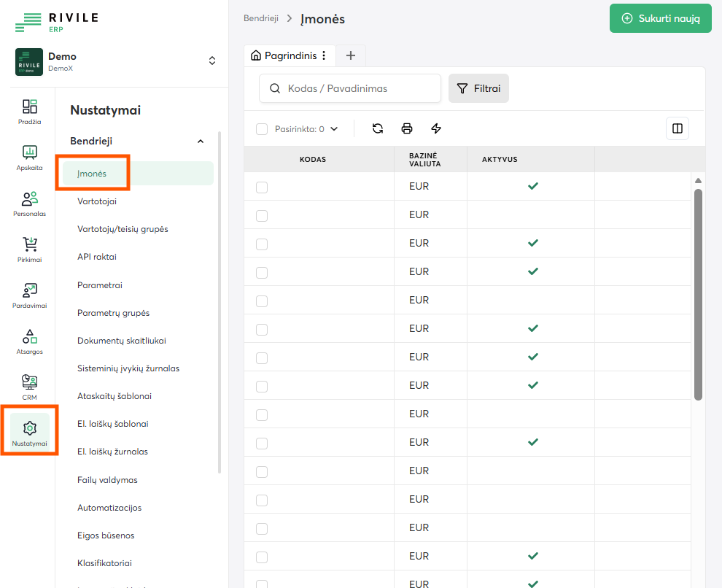Click the print icon in toolbar
This screenshot has width=722, height=588.
(407, 128)
